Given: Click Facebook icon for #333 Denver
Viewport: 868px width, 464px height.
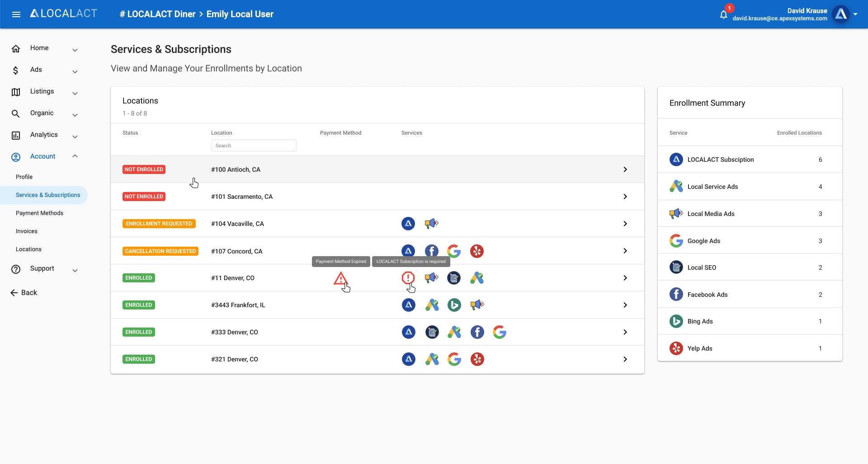Looking at the screenshot, I should click(x=477, y=332).
